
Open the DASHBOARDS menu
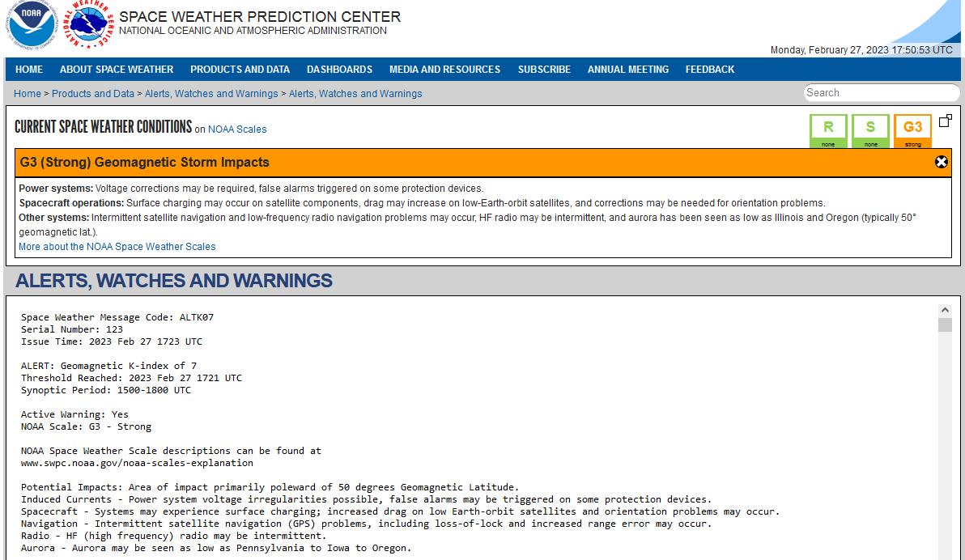click(x=339, y=70)
